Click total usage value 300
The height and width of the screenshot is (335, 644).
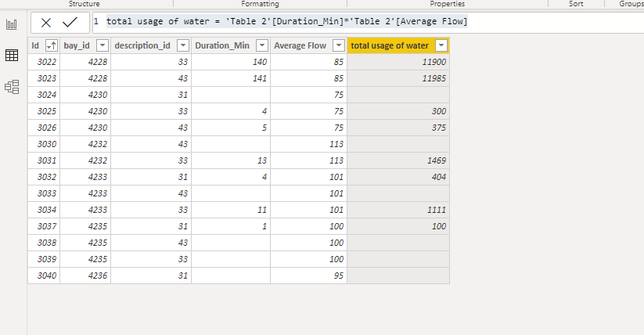pyautogui.click(x=398, y=111)
